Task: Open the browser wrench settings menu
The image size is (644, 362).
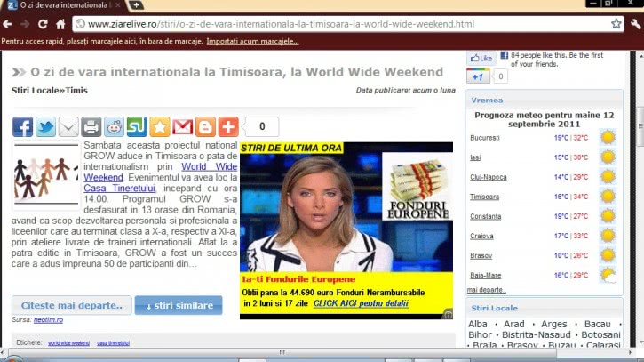Action: coord(634,23)
